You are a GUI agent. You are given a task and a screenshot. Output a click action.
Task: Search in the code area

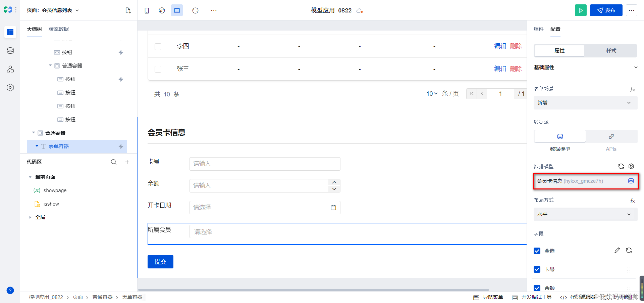[114, 162]
